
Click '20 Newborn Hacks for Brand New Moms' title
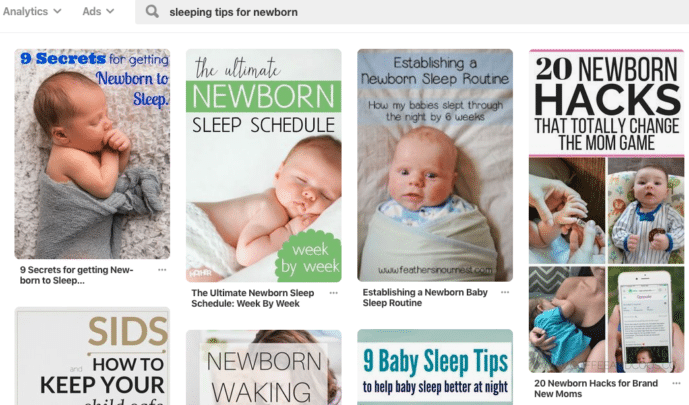[x=596, y=388]
